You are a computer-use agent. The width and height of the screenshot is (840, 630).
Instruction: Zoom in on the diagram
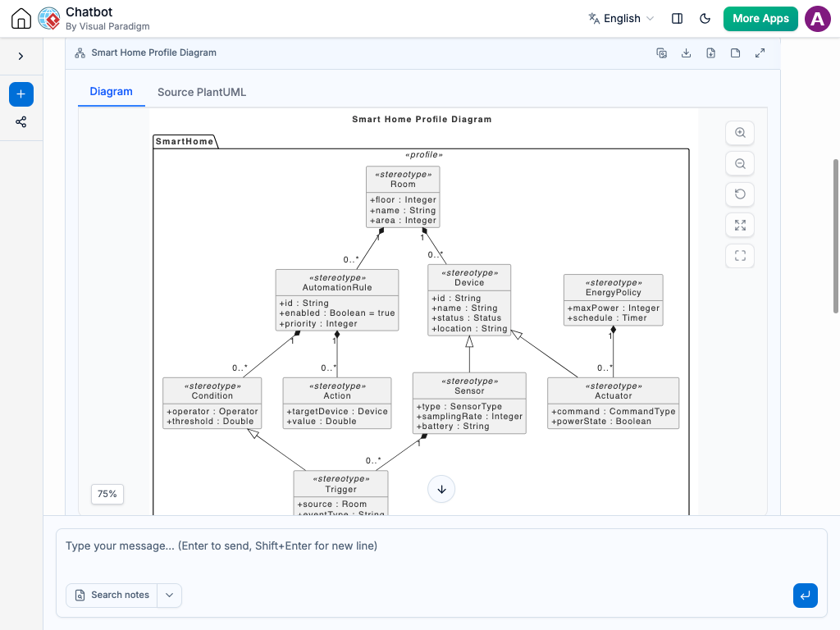pyautogui.click(x=740, y=133)
